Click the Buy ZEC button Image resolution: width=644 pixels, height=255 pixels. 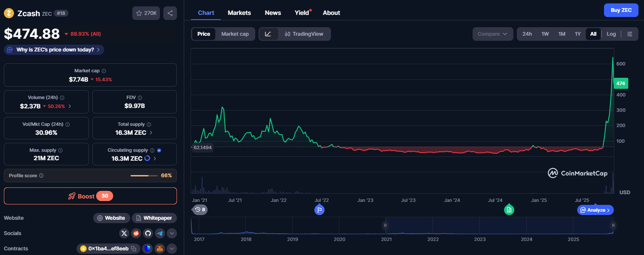pos(621,10)
